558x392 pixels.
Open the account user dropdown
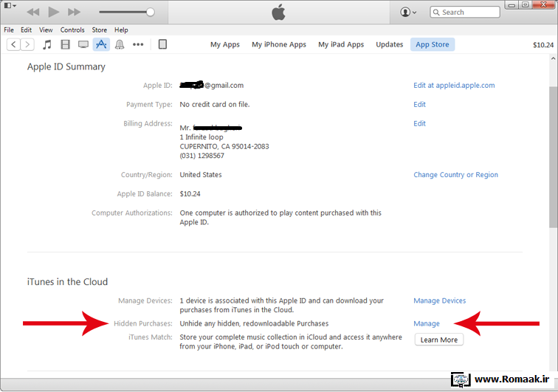pyautogui.click(x=408, y=12)
